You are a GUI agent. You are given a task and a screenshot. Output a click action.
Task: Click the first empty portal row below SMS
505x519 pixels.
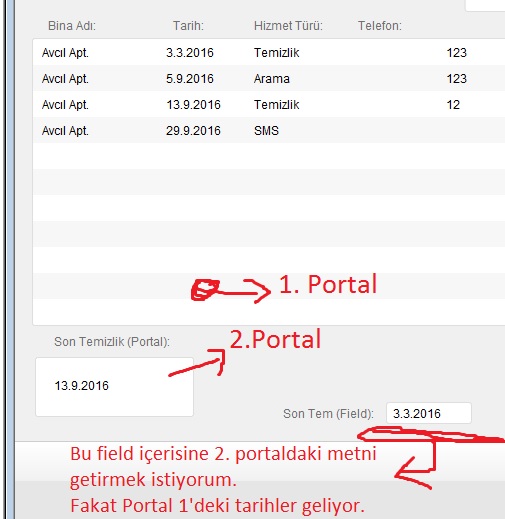pos(269,156)
